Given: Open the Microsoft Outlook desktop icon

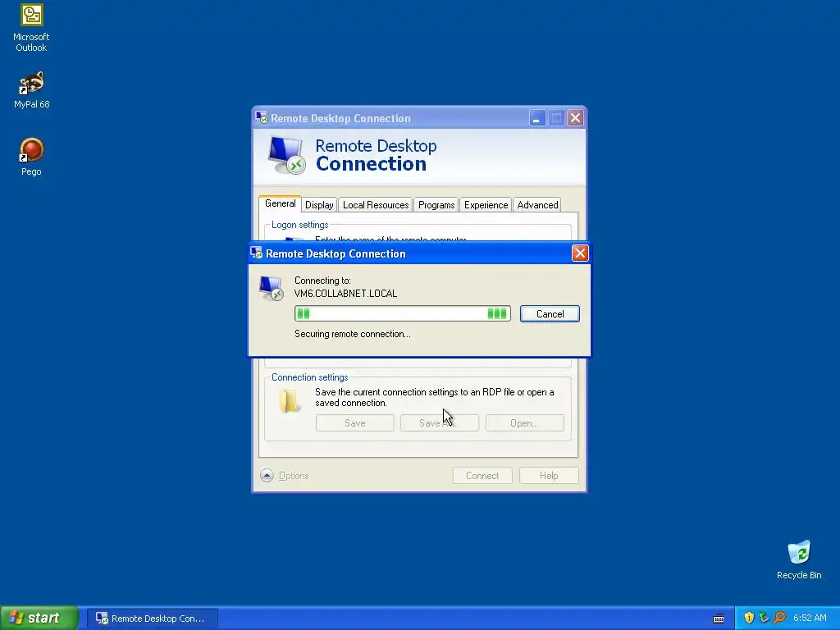Looking at the screenshot, I should [x=31, y=28].
